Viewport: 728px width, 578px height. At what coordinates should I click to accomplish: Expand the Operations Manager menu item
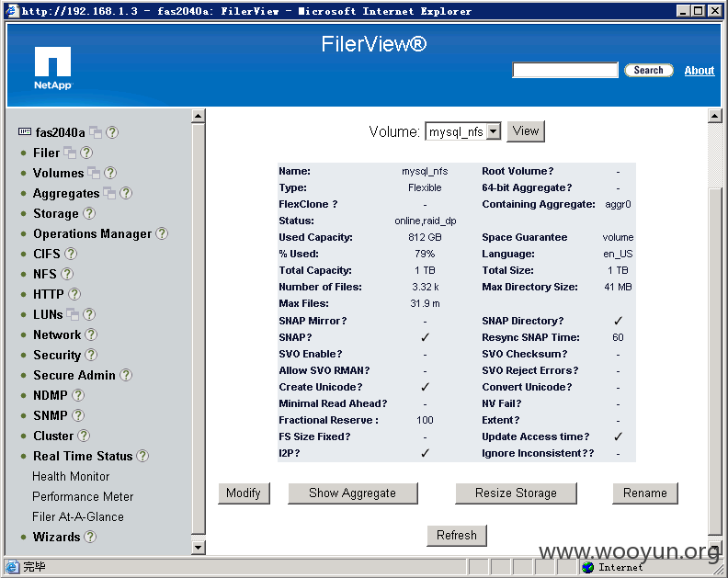(93, 234)
